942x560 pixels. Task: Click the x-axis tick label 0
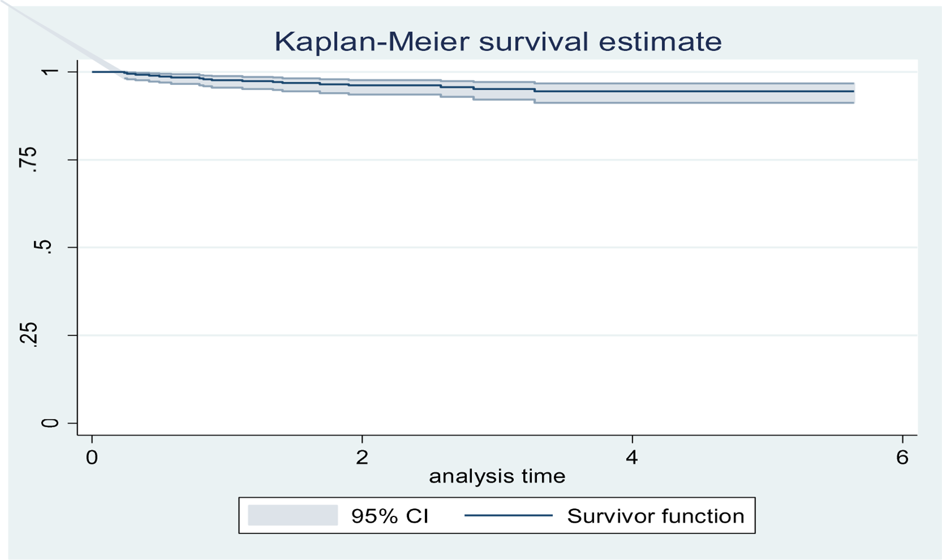click(92, 457)
